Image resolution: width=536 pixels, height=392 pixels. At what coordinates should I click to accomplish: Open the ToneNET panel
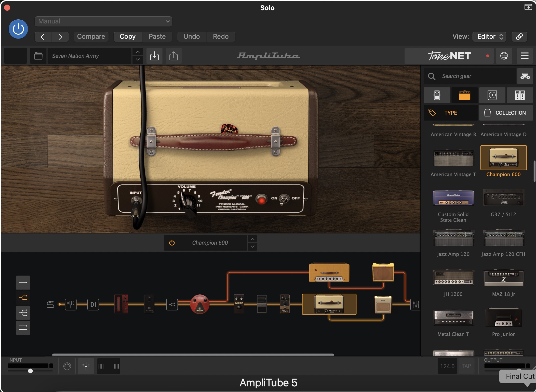point(449,56)
